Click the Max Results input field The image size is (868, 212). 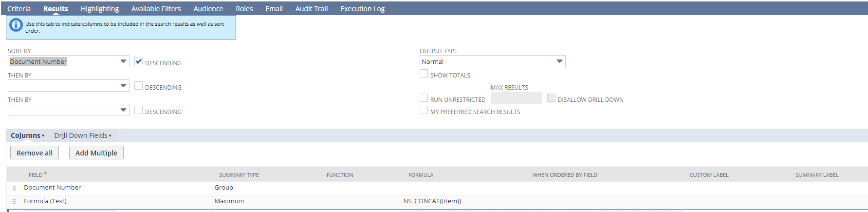click(x=516, y=98)
